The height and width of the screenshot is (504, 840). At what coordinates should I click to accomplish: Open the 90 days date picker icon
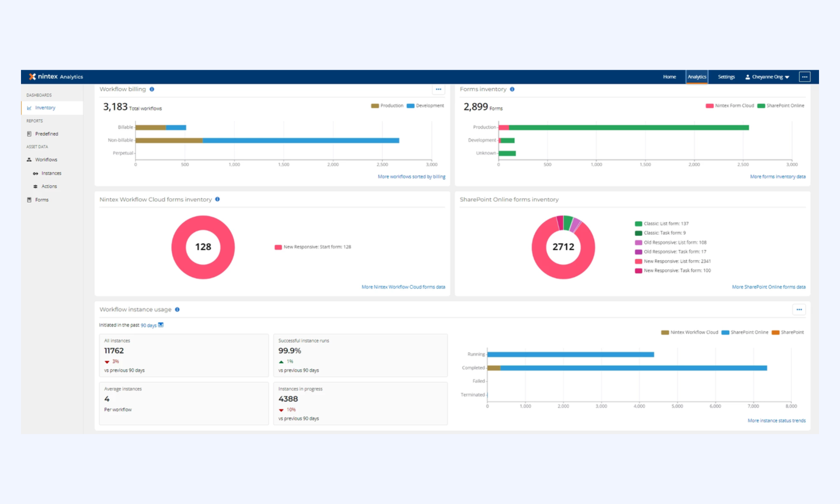pos(161,325)
